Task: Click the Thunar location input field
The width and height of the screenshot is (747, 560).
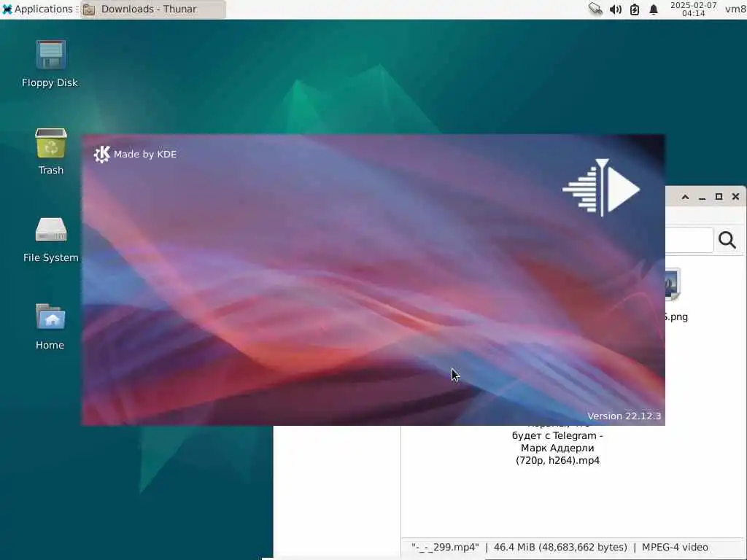Action: 689,240
